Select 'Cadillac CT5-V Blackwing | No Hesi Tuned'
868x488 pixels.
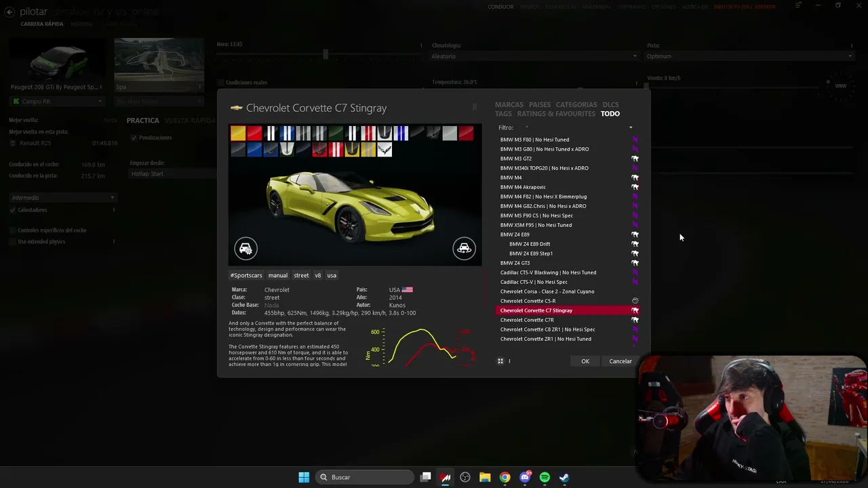coord(568,272)
